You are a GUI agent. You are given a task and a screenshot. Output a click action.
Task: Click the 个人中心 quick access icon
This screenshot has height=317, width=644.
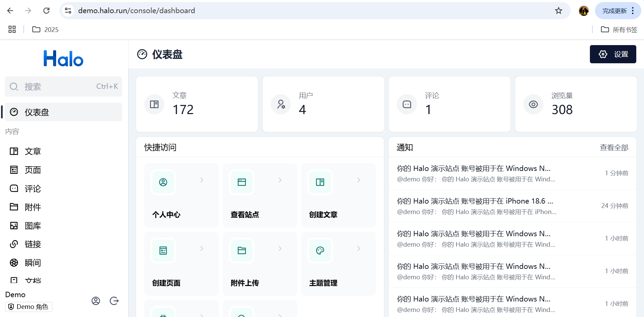163,182
